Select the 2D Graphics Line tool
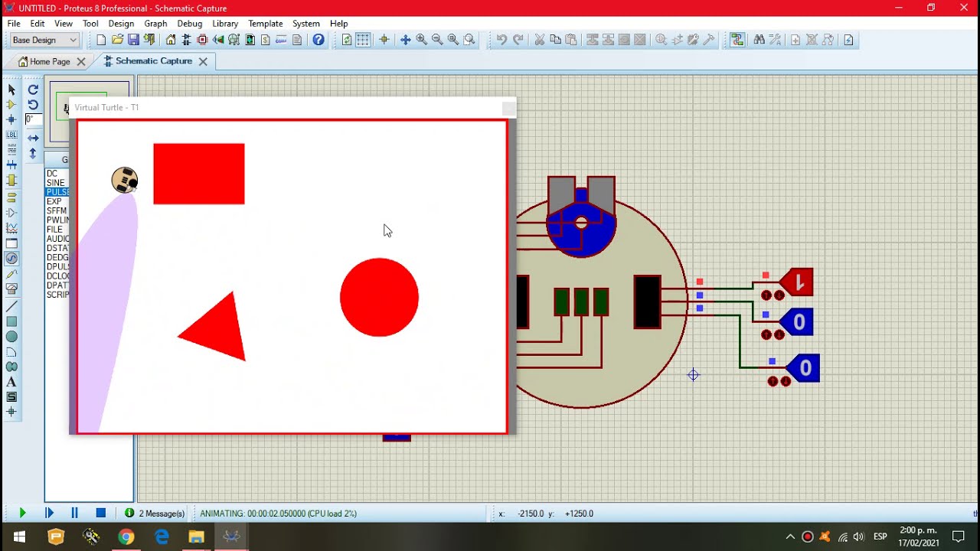Viewport: 980px width, 551px height. click(11, 307)
